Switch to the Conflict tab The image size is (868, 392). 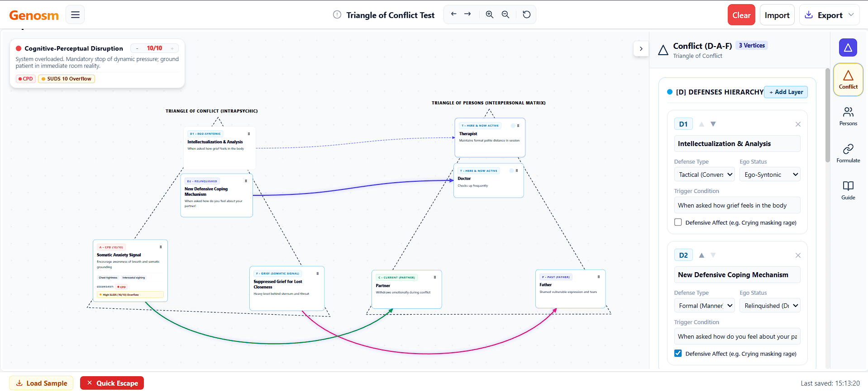(x=848, y=80)
